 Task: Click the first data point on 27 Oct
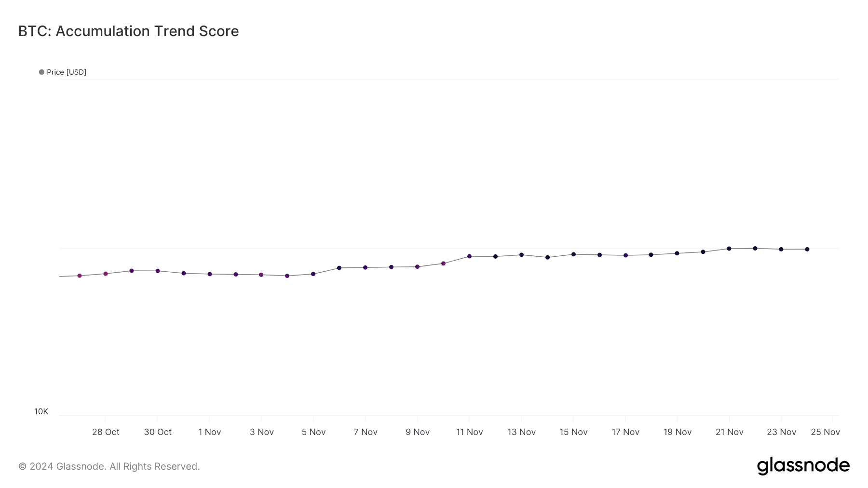coord(80,276)
